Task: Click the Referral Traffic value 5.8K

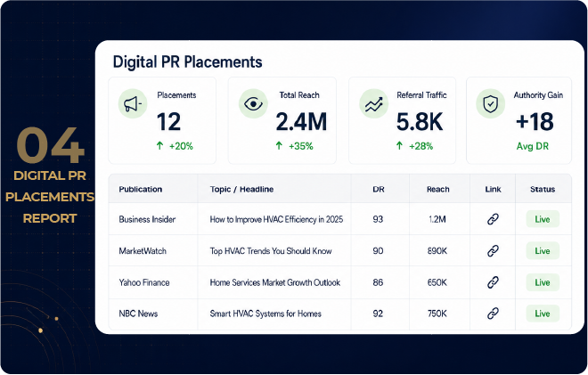Action: tap(420, 122)
